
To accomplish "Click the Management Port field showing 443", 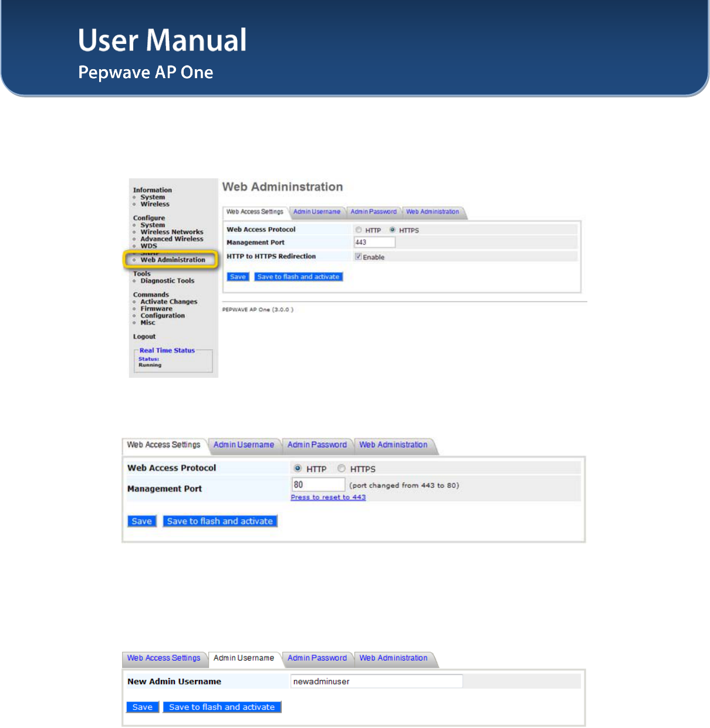I will point(374,242).
